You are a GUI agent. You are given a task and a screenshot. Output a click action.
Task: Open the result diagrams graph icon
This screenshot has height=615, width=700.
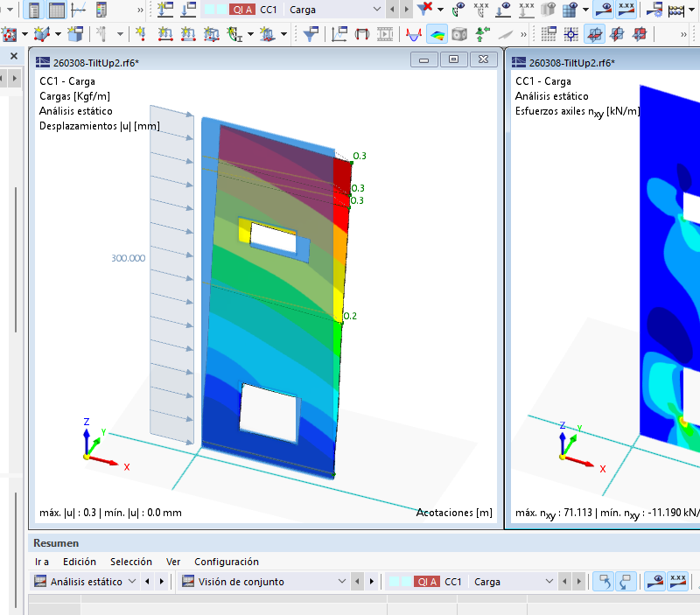click(79, 10)
